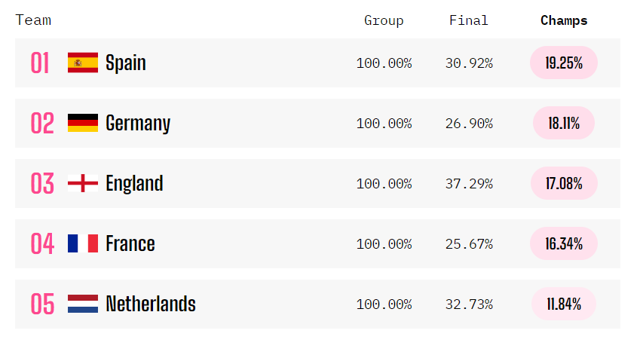The width and height of the screenshot is (640, 364).
Task: Click the France flag icon
Action: (83, 243)
